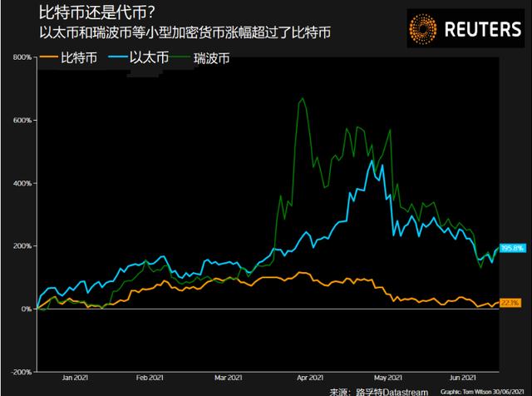Click the Reuters circular dotted logo
This screenshot has height=396, width=532.
coord(421,29)
